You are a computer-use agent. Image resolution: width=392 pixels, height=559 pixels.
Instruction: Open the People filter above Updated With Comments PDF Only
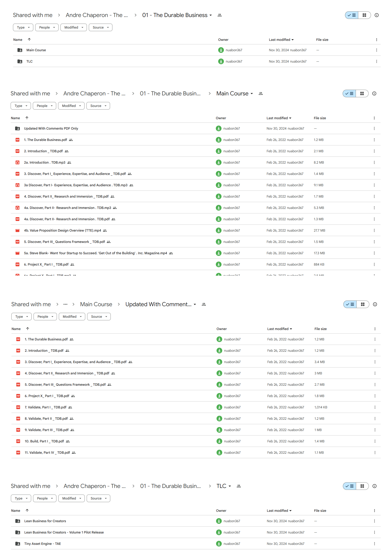[45, 106]
